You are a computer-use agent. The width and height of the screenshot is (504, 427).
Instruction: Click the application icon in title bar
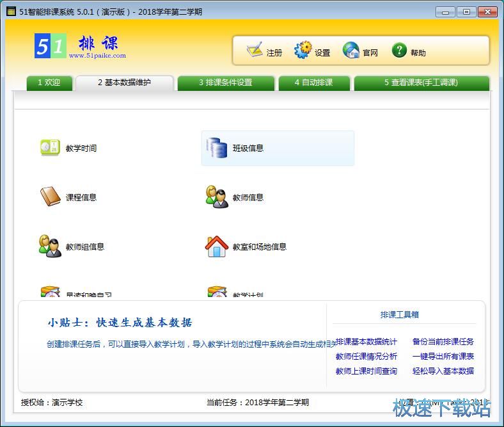tap(11, 12)
